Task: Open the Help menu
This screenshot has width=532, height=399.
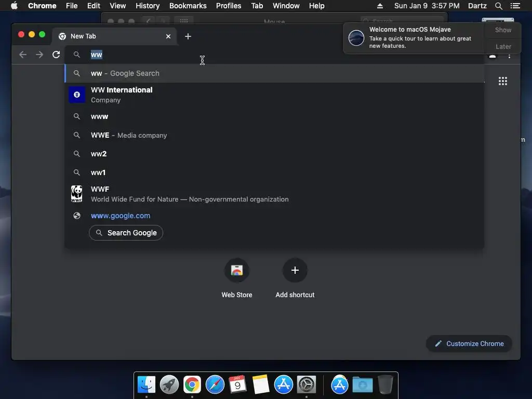Action: pyautogui.click(x=316, y=6)
